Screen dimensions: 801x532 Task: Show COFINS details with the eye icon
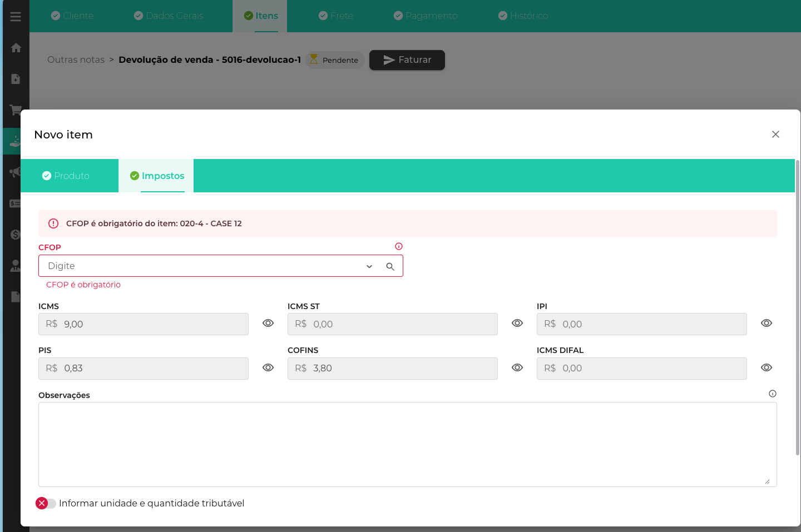coord(517,367)
